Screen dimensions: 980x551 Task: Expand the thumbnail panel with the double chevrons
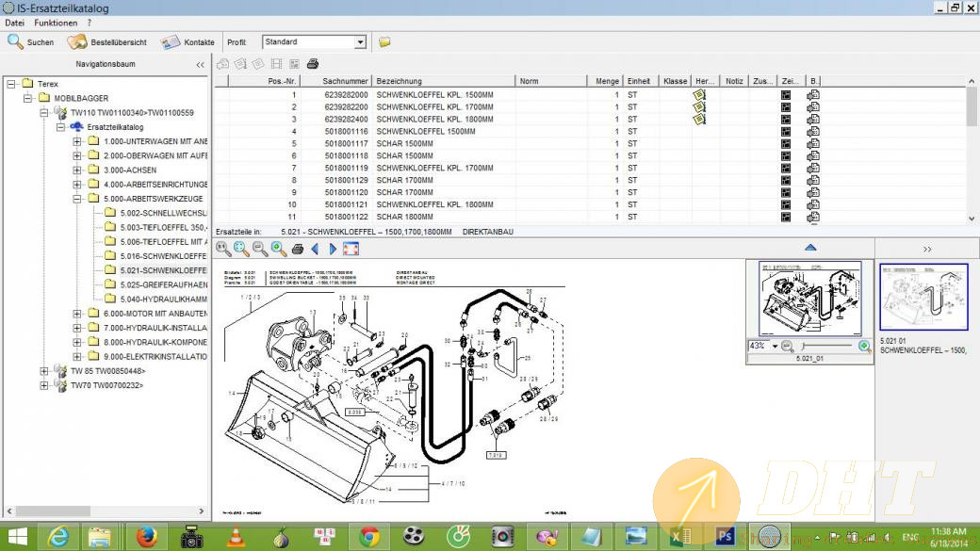(x=927, y=250)
